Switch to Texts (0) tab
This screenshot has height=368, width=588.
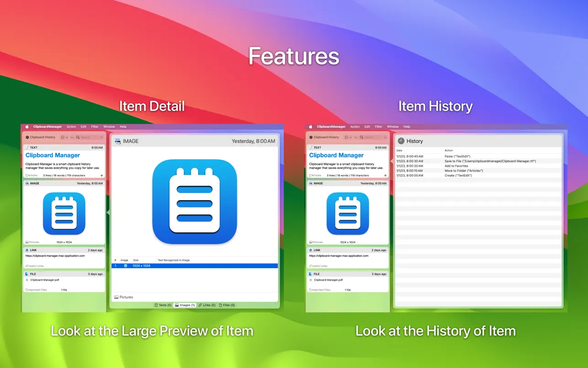click(163, 305)
